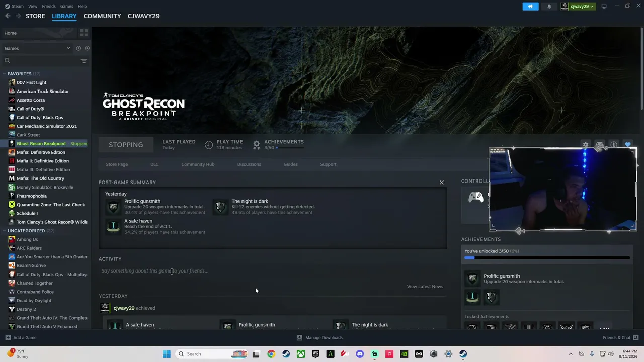The image size is (644, 362).
Task: Open the Games menu
Action: [x=66, y=6]
